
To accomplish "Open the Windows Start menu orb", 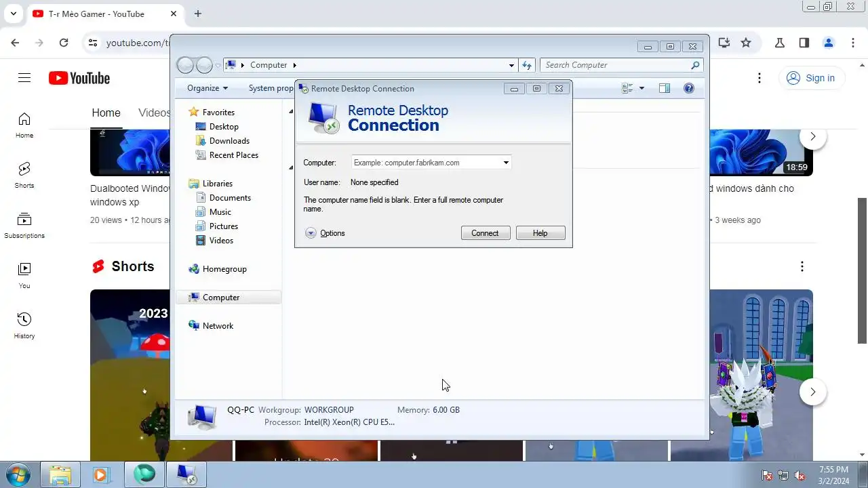I will pyautogui.click(x=18, y=474).
